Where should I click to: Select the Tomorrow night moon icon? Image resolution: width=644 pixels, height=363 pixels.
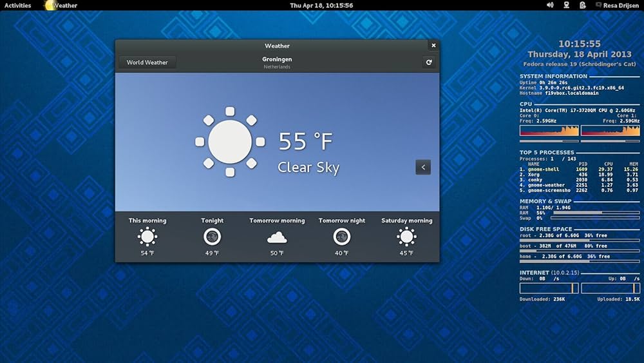[x=342, y=237]
